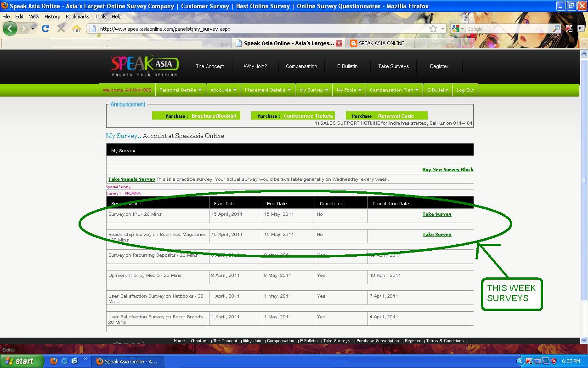Click the stop loading X icon
The width and height of the screenshot is (588, 368).
[x=61, y=29]
